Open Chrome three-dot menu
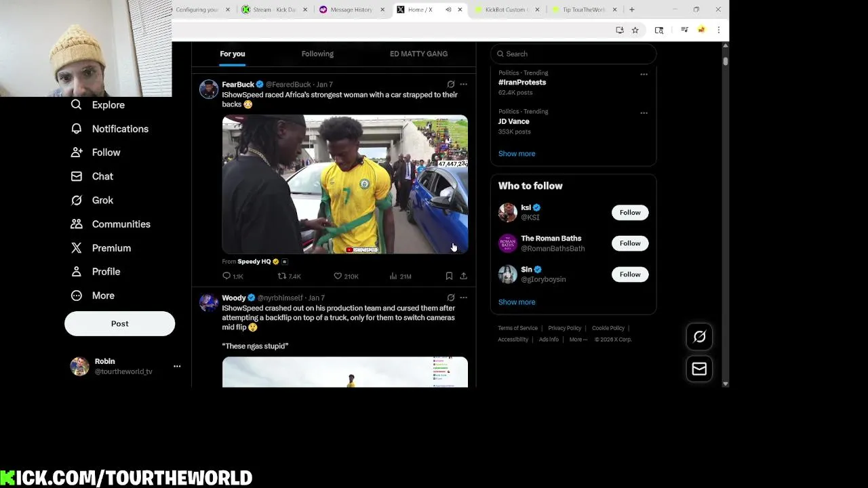The height and width of the screenshot is (488, 868). click(x=718, y=30)
